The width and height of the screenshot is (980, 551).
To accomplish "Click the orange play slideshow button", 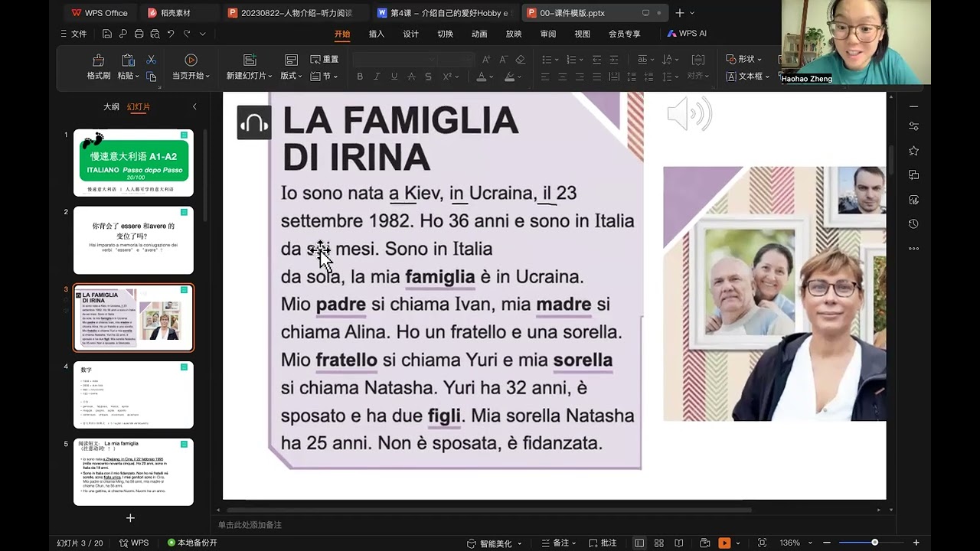I will click(724, 543).
